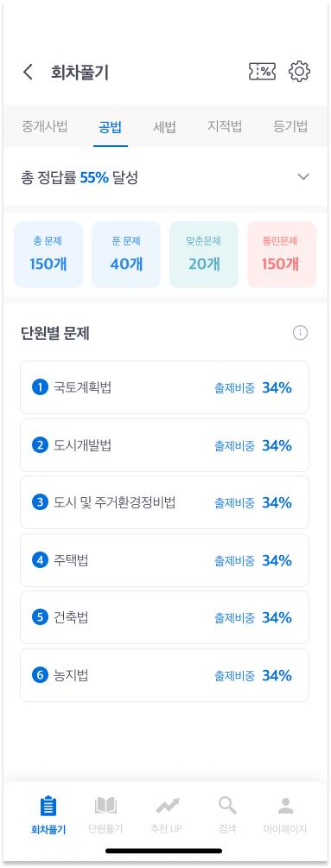
Task: Open 검색 magnifier icon in bottom bar
Action: click(227, 806)
